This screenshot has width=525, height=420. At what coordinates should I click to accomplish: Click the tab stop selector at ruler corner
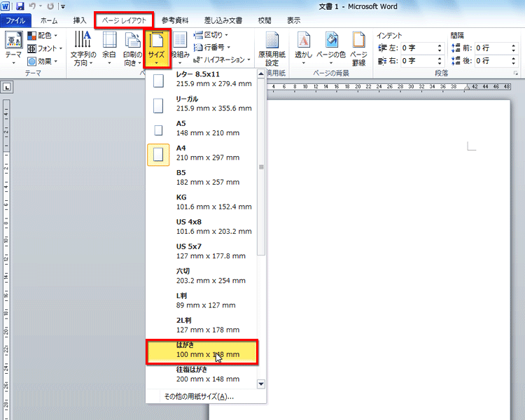[x=7, y=87]
